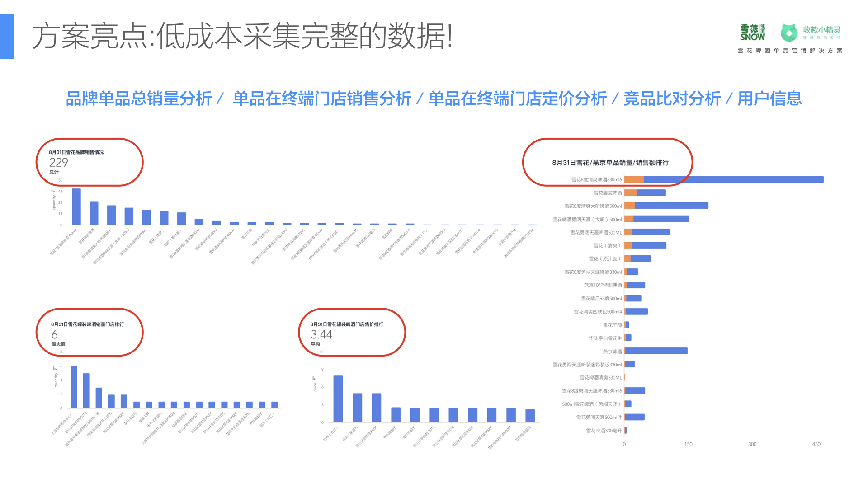Click the 平均 label
The image size is (868, 488).
[x=315, y=344]
